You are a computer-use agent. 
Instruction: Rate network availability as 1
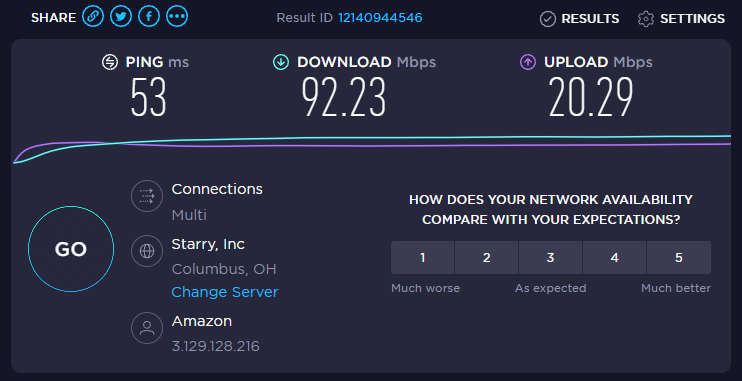pyautogui.click(x=423, y=257)
